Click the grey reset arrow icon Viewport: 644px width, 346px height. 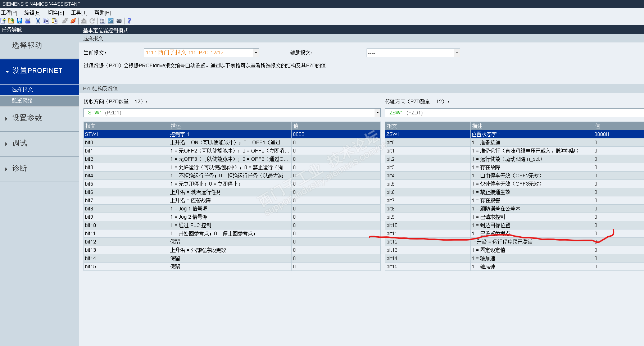[92, 21]
